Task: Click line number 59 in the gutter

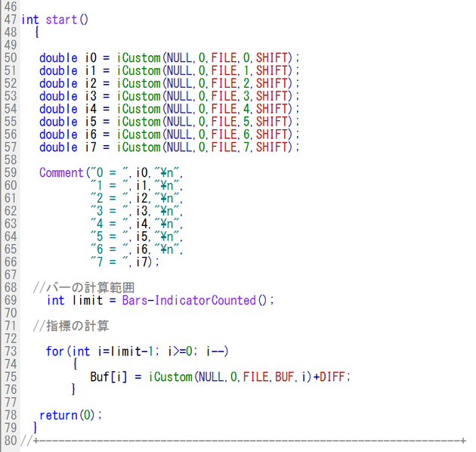Action: (x=11, y=172)
